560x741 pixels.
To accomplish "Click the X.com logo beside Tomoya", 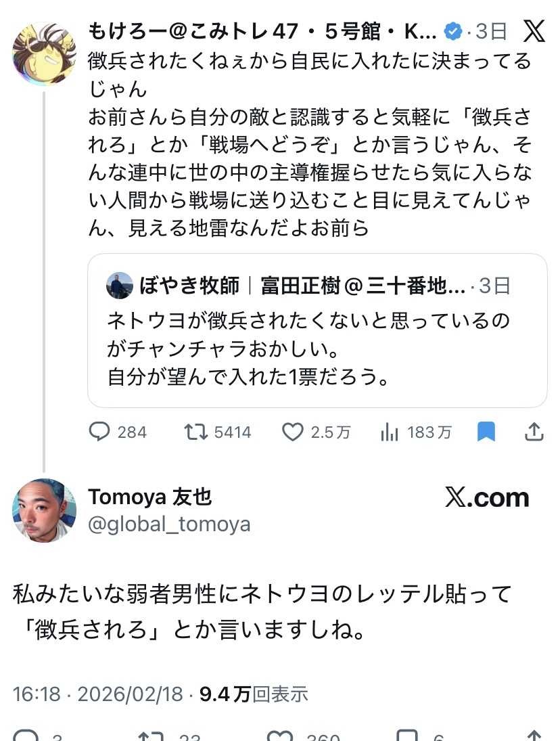I will [x=487, y=498].
